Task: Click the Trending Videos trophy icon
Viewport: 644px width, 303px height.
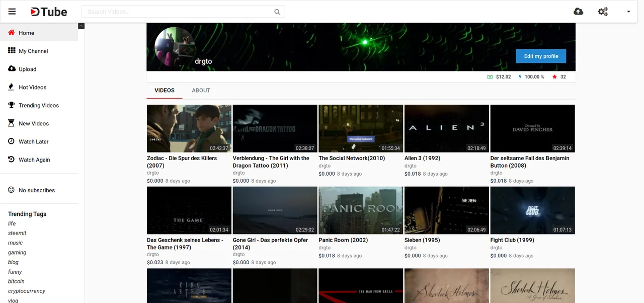Action: [12, 105]
